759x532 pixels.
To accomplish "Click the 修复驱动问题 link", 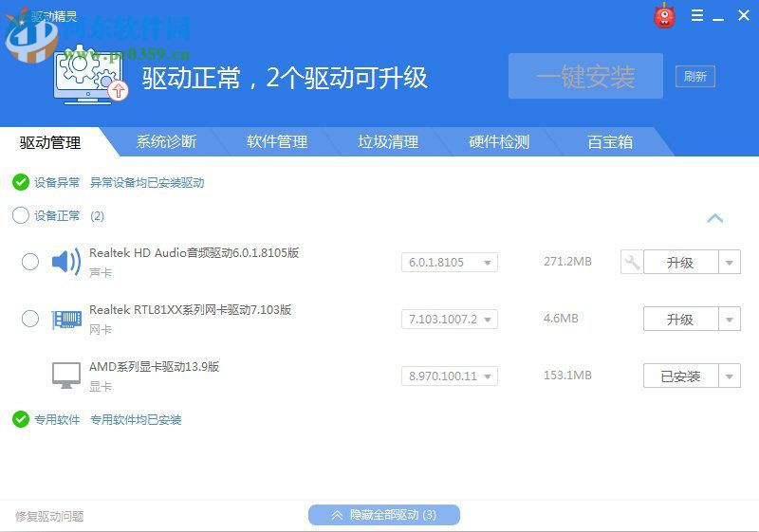I will click(49, 516).
